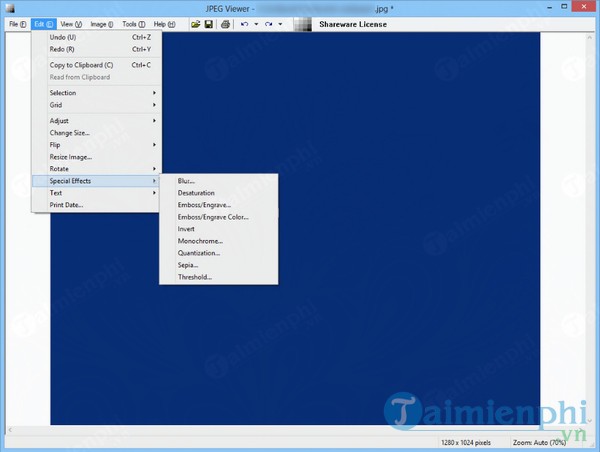Click the Zoom: Auto (70%) status text
Viewport: 600px width, 452px height.
pyautogui.click(x=539, y=442)
